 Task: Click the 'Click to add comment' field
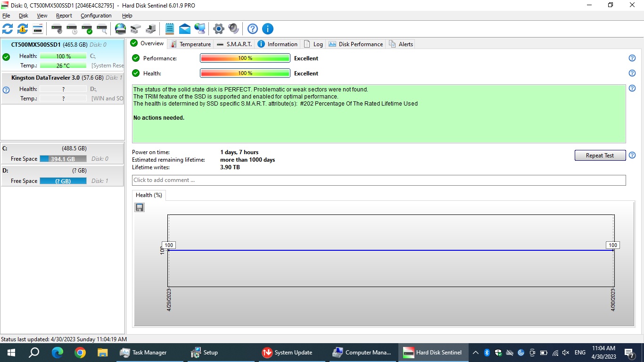(x=379, y=180)
